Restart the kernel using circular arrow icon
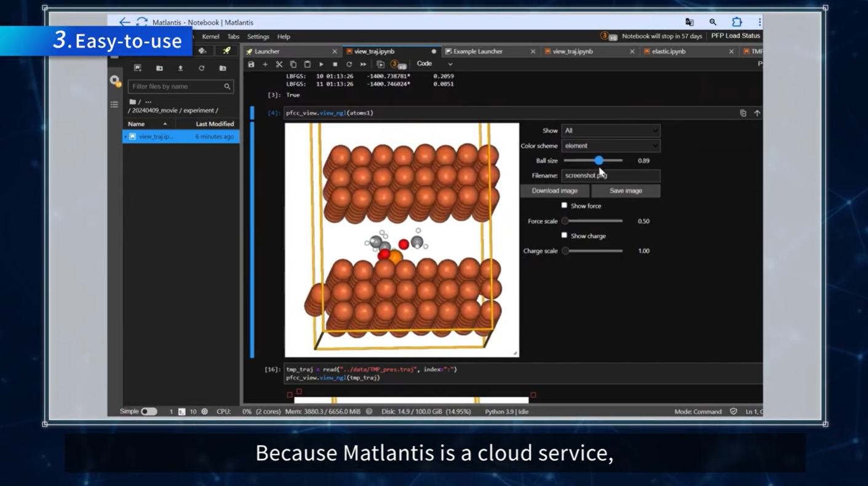The height and width of the screenshot is (486, 868). point(349,64)
